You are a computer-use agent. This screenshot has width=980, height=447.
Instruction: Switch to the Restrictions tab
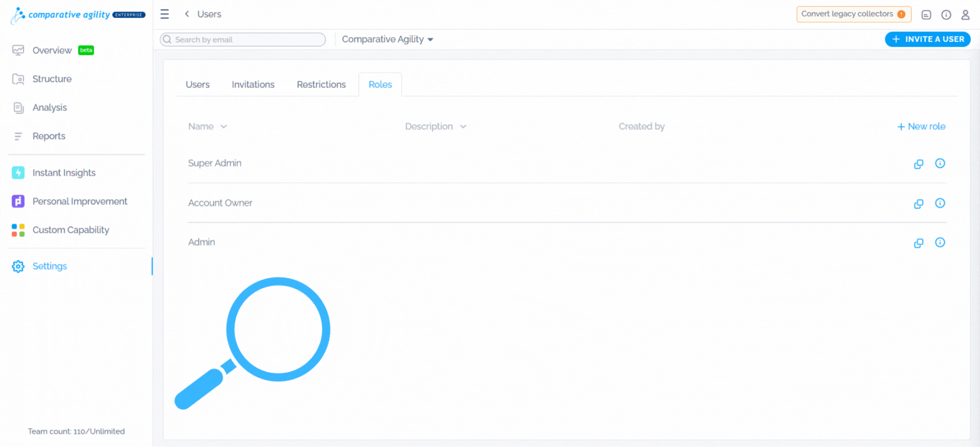pyautogui.click(x=322, y=85)
